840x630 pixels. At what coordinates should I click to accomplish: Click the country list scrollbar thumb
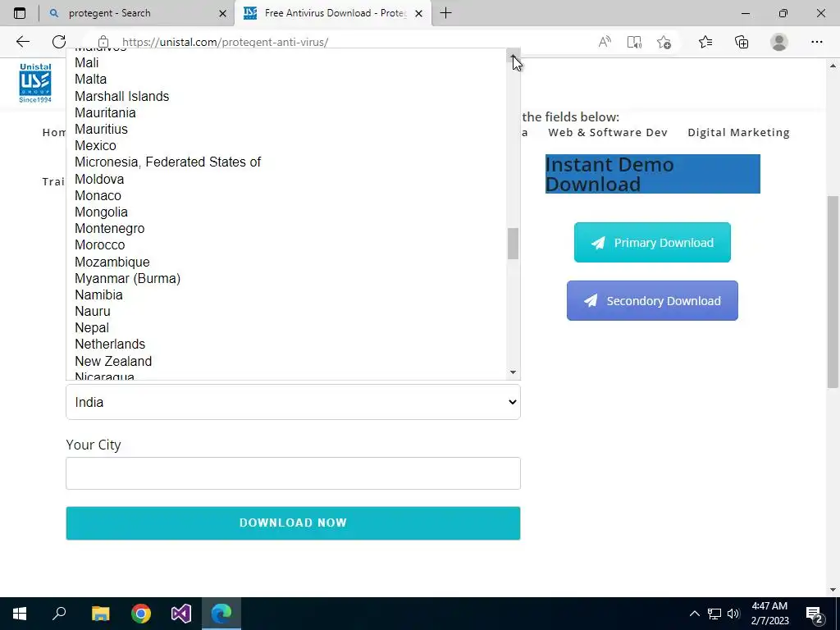pos(513,244)
